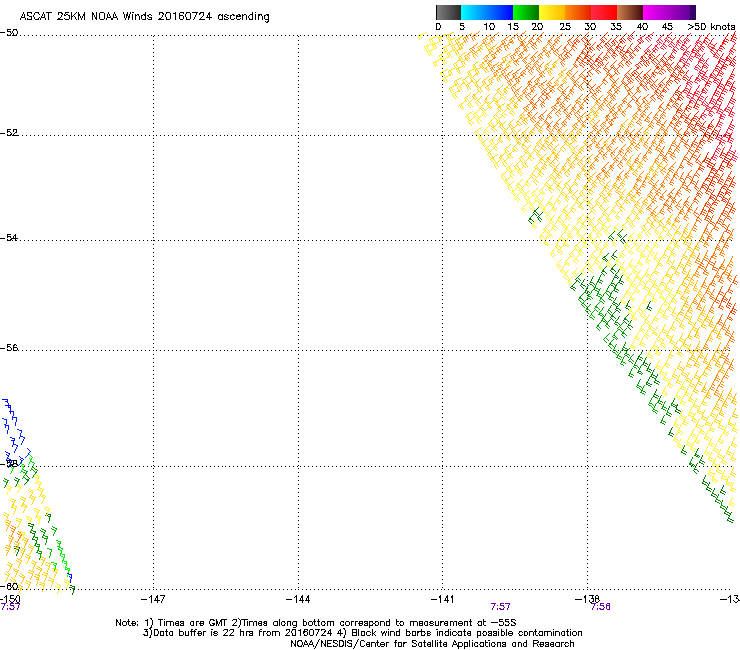Image resolution: width=740 pixels, height=650 pixels.
Task: Pick the green 15-20 knots legend segment
Action: pos(526,12)
